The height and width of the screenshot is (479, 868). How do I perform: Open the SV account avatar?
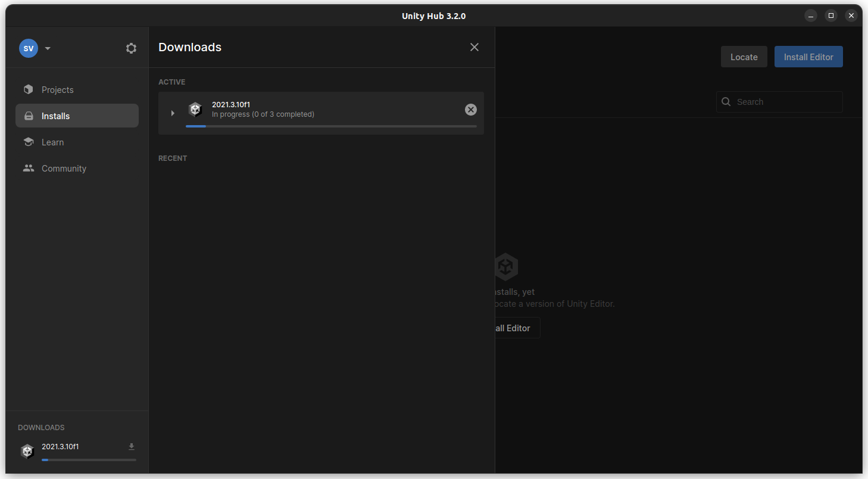click(29, 48)
